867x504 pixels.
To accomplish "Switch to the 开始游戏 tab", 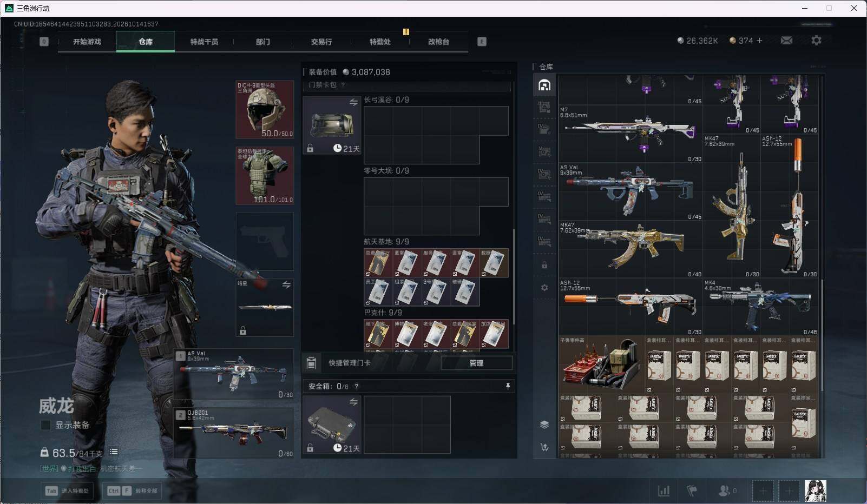I will (x=87, y=42).
